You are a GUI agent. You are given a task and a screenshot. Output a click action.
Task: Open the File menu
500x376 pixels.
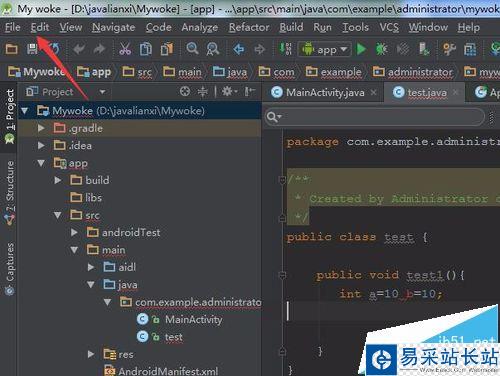coord(13,27)
